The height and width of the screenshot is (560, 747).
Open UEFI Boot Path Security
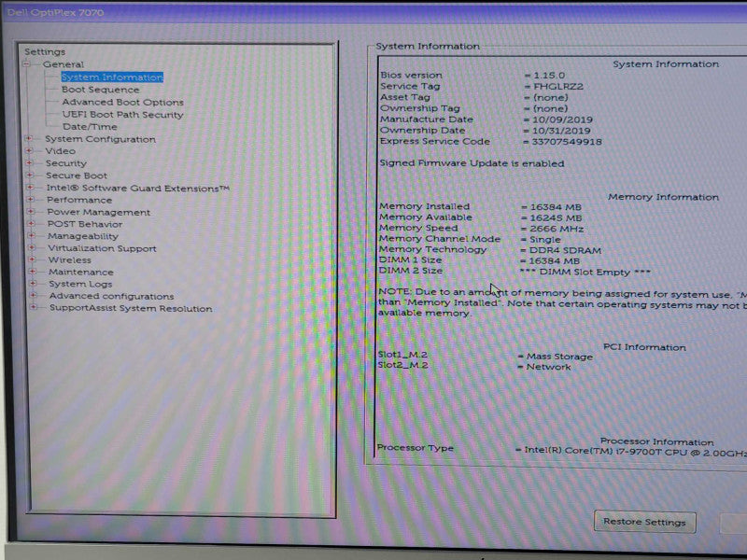coord(122,114)
